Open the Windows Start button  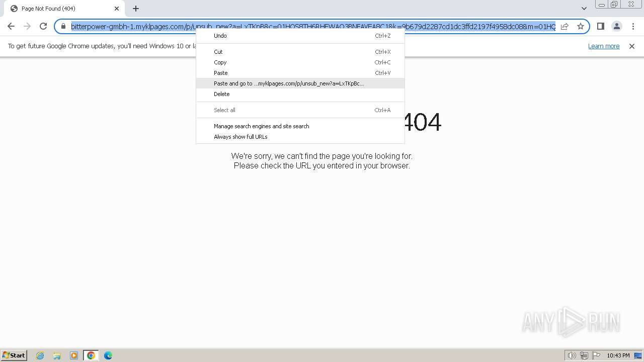pyautogui.click(x=14, y=355)
